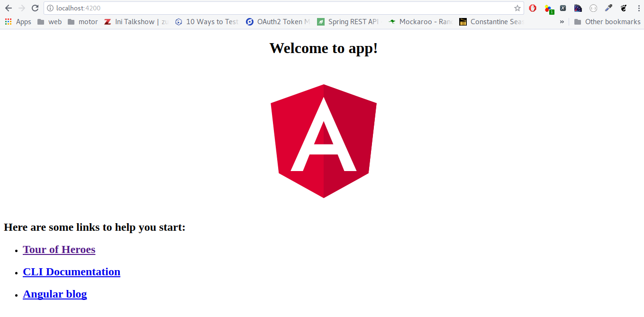The image size is (644, 317).
Task: Open the Ini Talkshow bookmark
Action: (136, 22)
